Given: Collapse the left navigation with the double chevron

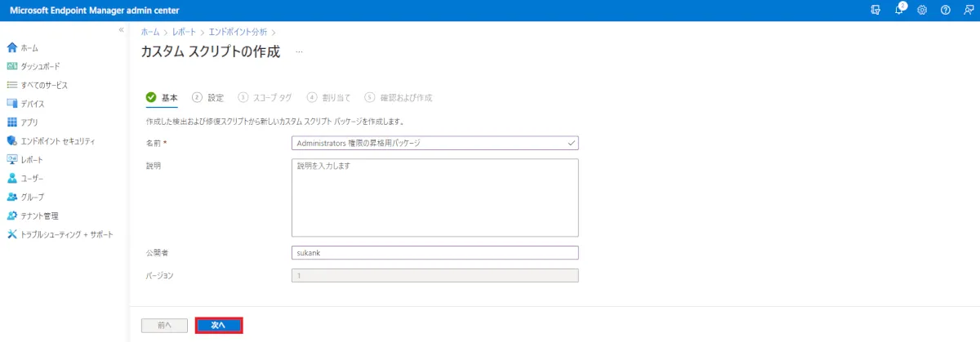Looking at the screenshot, I should click(x=121, y=29).
